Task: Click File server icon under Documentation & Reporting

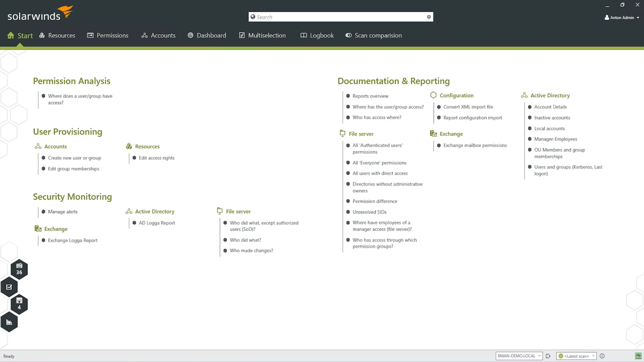Action: click(343, 133)
